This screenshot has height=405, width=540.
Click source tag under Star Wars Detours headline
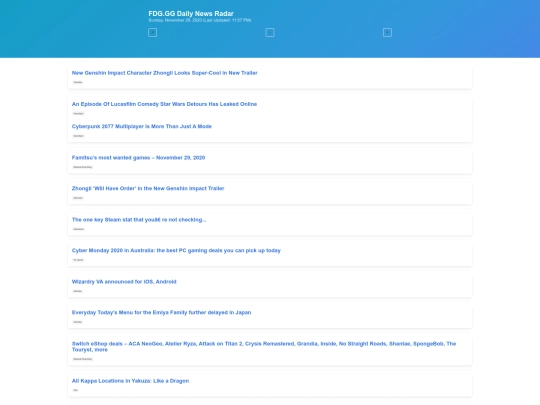click(x=79, y=113)
